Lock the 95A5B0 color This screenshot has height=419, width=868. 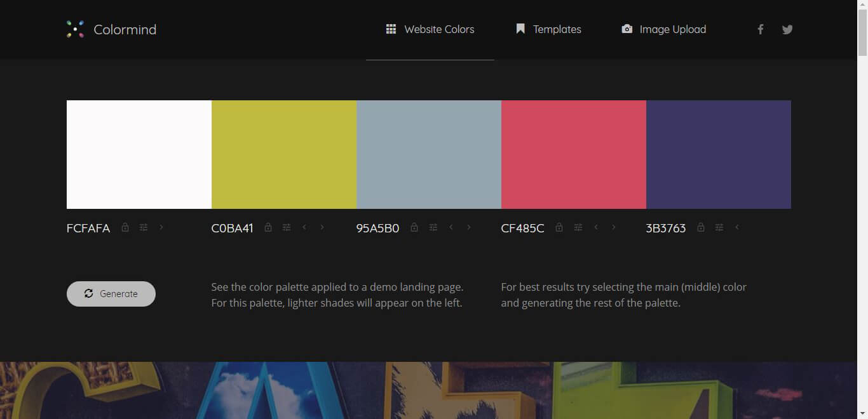click(x=414, y=227)
